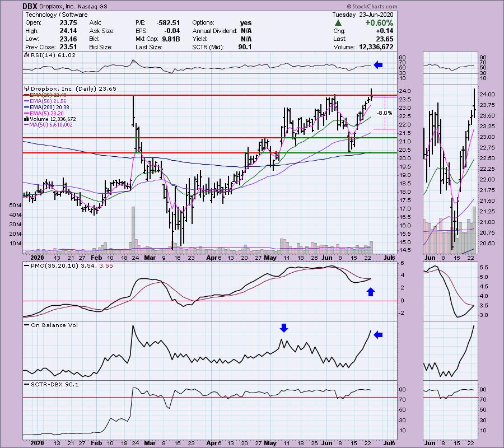Click the 'Nasdaq GS' exchange label

[92, 6]
